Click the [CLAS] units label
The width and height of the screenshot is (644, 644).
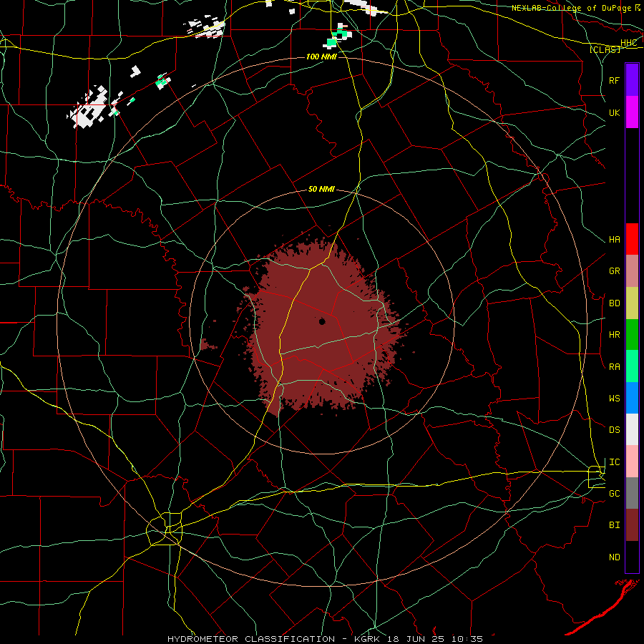click(605, 49)
